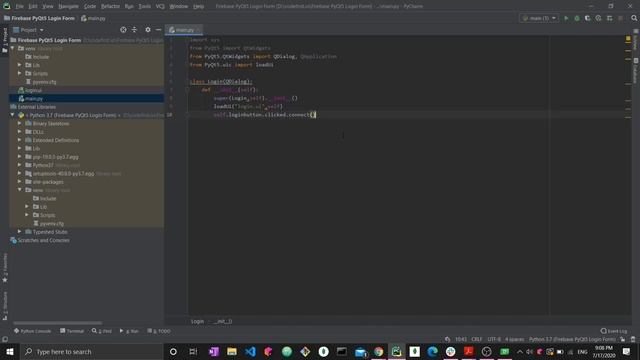Expand the DLLs node
Image resolution: width=640 pixels, height=360 pixels.
[x=20, y=132]
